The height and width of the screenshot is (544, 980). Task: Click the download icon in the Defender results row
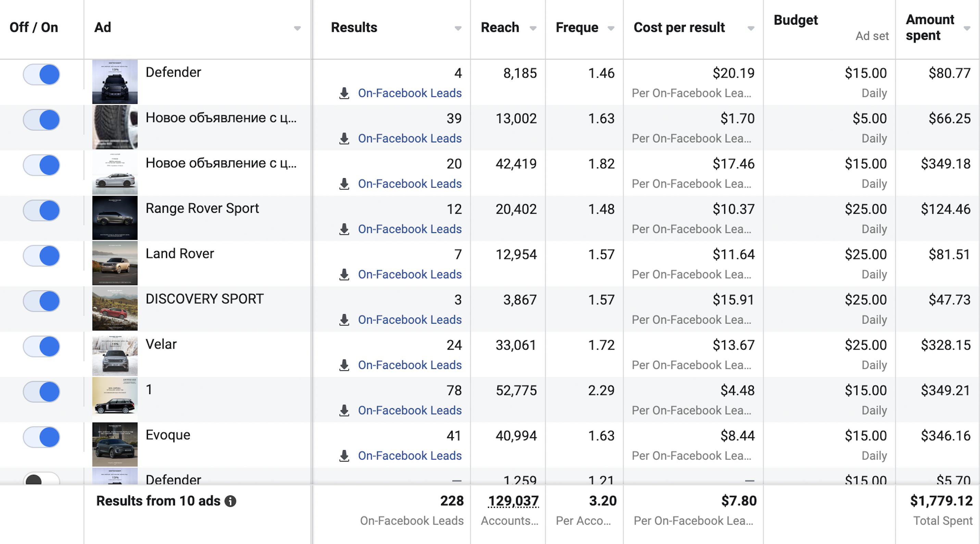pos(344,93)
